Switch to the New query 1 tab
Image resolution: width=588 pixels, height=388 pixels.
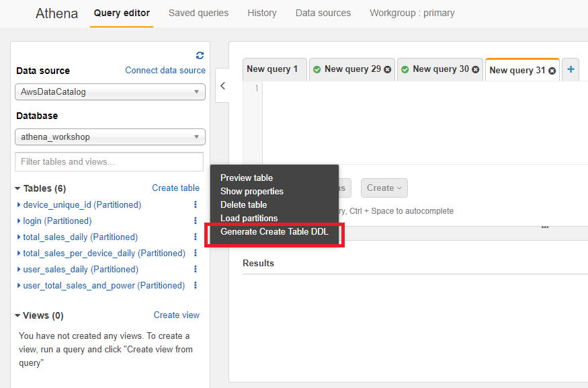pyautogui.click(x=274, y=69)
